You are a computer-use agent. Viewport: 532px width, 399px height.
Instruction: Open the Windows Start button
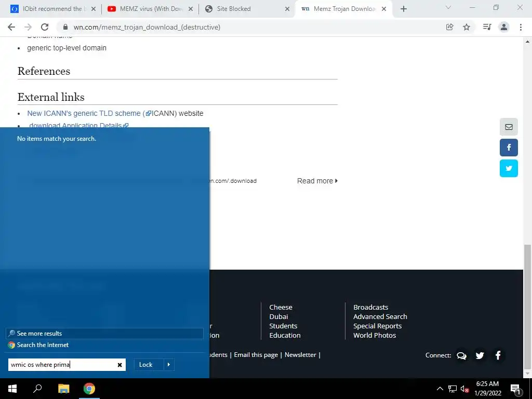click(x=12, y=389)
